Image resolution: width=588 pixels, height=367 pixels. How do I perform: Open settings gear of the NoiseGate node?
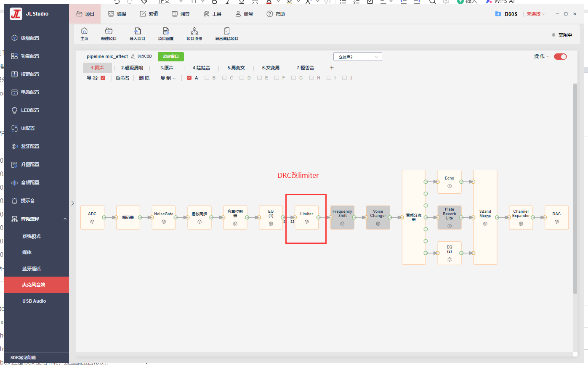pos(164,222)
